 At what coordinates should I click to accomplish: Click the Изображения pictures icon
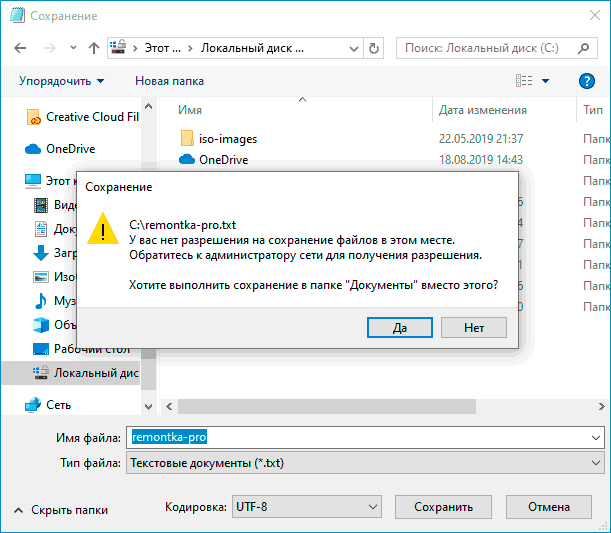41,277
